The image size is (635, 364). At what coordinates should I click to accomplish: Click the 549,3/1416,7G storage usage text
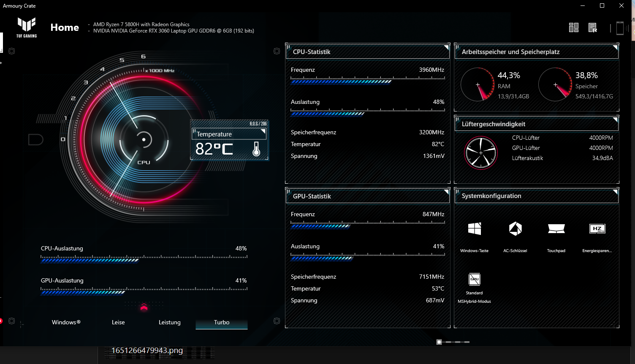click(x=594, y=96)
